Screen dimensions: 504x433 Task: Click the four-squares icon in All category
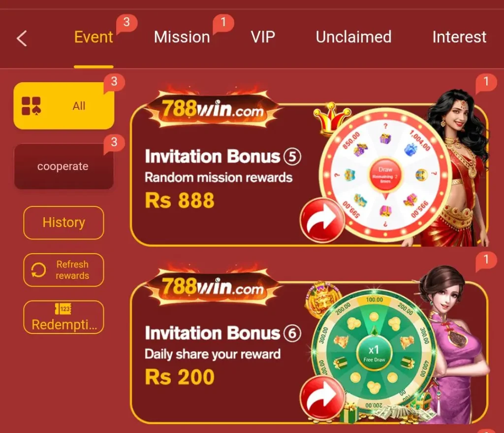[x=31, y=106]
